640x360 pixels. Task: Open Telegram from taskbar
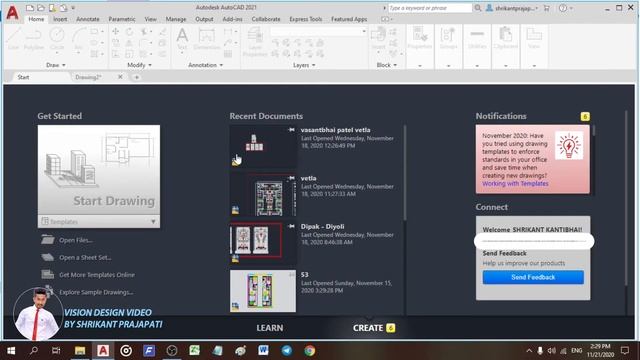pos(287,350)
